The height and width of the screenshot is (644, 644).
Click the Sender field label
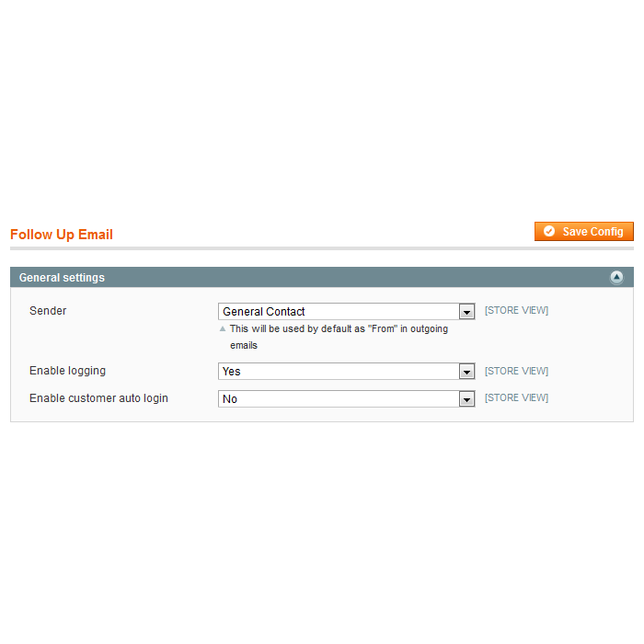pos(48,311)
